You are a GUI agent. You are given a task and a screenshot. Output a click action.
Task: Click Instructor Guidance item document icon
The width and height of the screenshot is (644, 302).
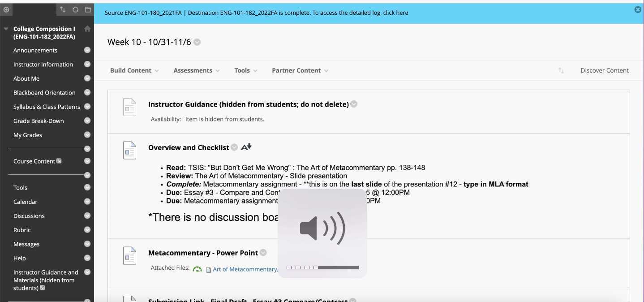click(129, 108)
